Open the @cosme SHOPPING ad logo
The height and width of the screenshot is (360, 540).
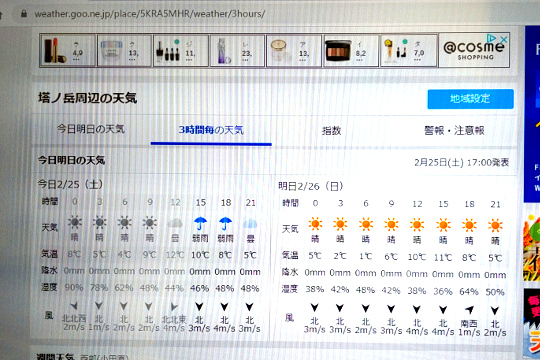[474, 51]
